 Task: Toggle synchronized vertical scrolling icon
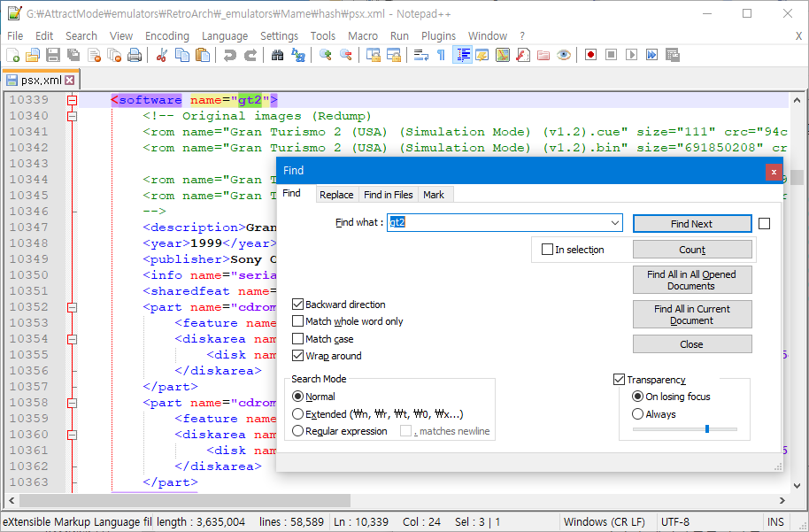point(373,55)
